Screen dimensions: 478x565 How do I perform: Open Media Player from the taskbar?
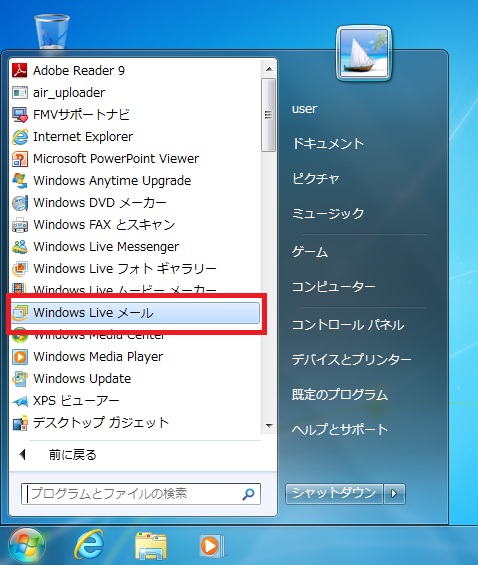point(211,546)
